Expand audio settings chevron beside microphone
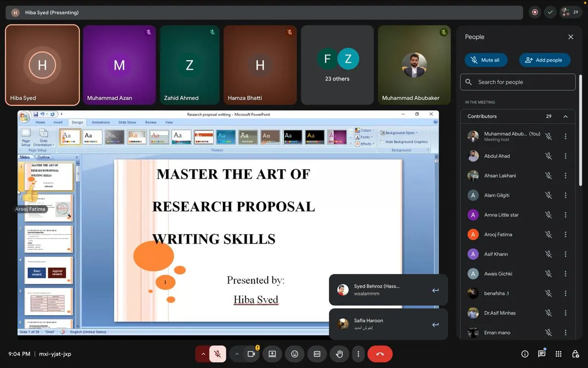Image resolution: width=588 pixels, height=368 pixels. point(203,354)
